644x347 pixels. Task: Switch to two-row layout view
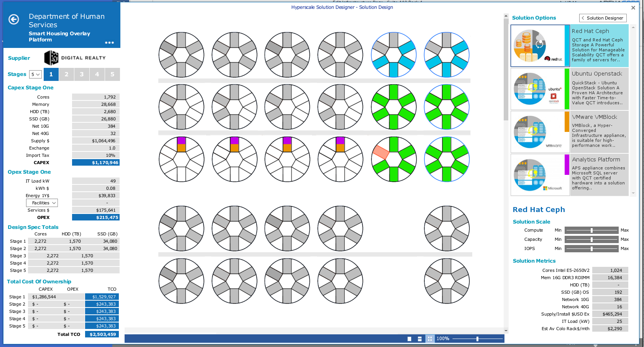pyautogui.click(x=420, y=339)
